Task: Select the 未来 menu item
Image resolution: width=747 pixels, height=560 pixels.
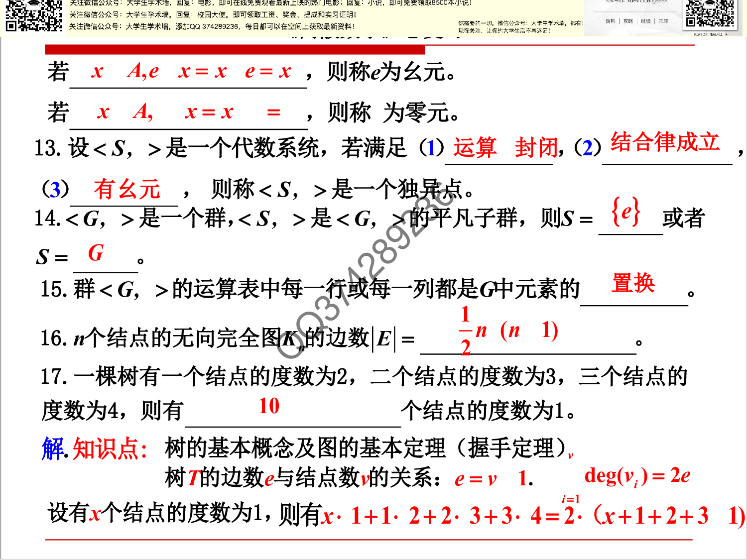Action: coord(662,21)
